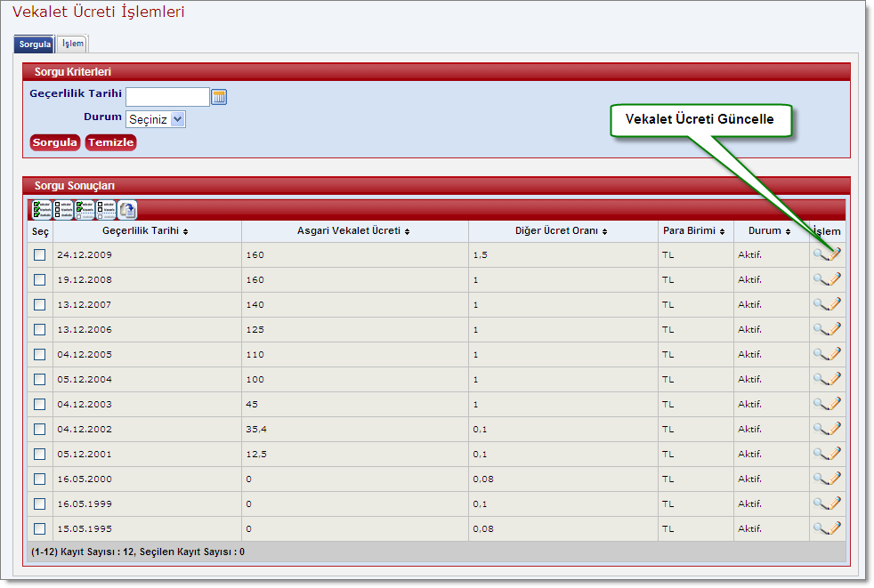Click the select-current-page toolbar icon
874x588 pixels.
click(85, 210)
